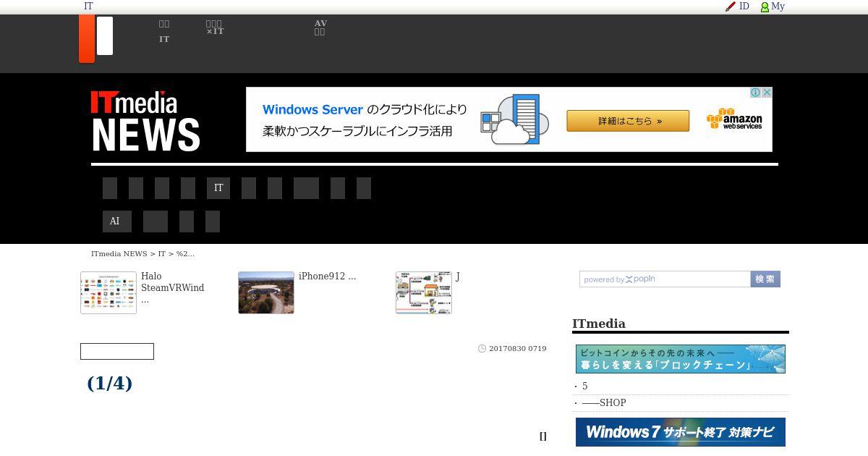This screenshot has width=868, height=456.
Task: Open the sidebar link labeled 5
Action: tap(585, 387)
